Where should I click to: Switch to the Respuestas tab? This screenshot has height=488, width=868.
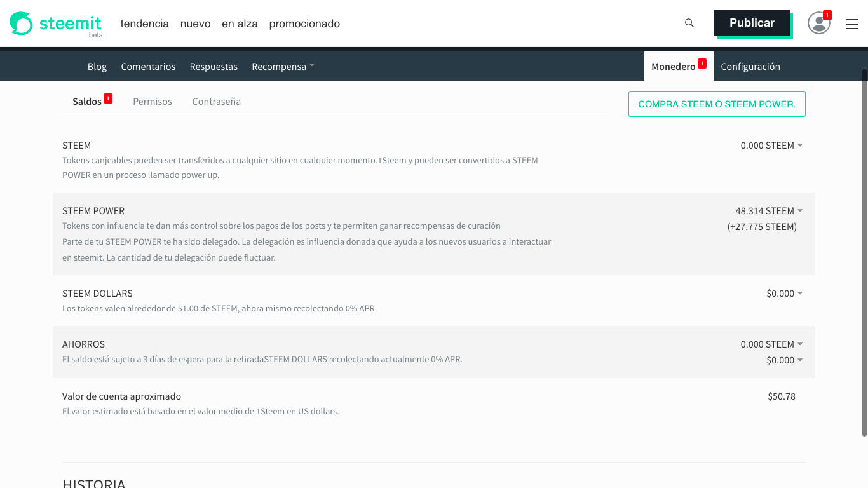(x=214, y=66)
